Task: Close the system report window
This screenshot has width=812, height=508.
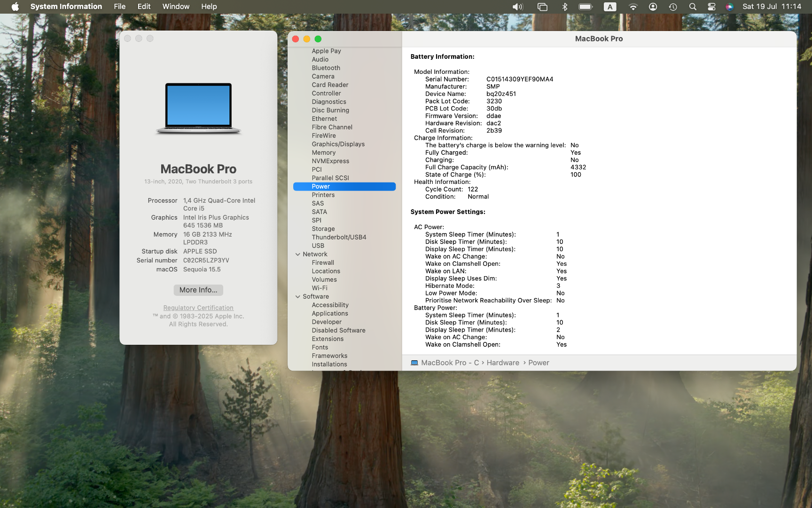Action: click(x=296, y=39)
